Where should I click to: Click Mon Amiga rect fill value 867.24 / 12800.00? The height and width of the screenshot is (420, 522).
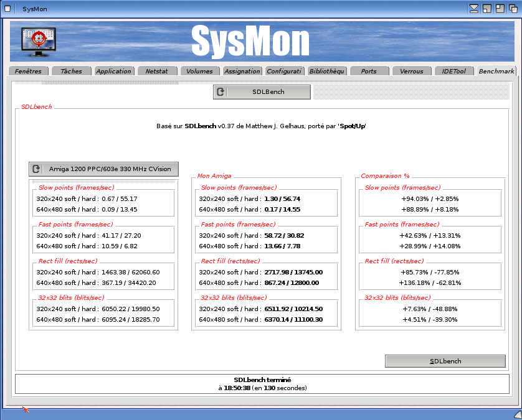292,282
